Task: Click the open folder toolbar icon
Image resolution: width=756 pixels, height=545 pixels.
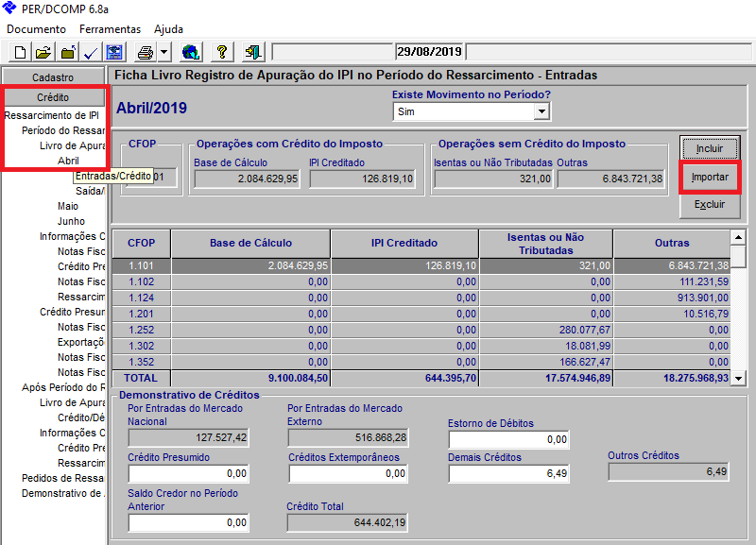Action: pos(43,52)
